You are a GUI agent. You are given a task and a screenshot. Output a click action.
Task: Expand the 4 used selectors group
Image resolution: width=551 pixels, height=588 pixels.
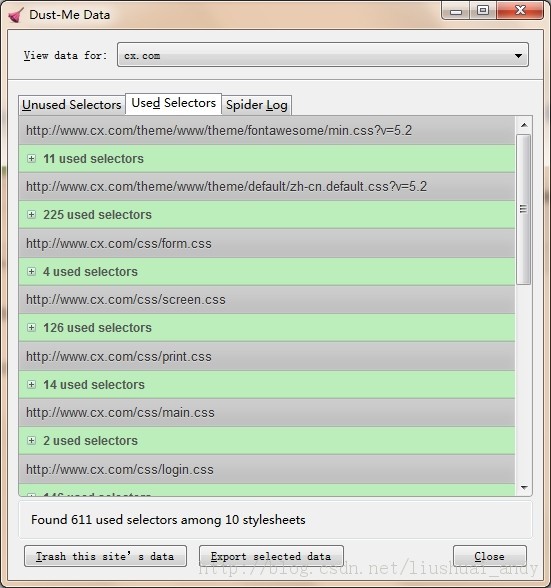pos(32,272)
